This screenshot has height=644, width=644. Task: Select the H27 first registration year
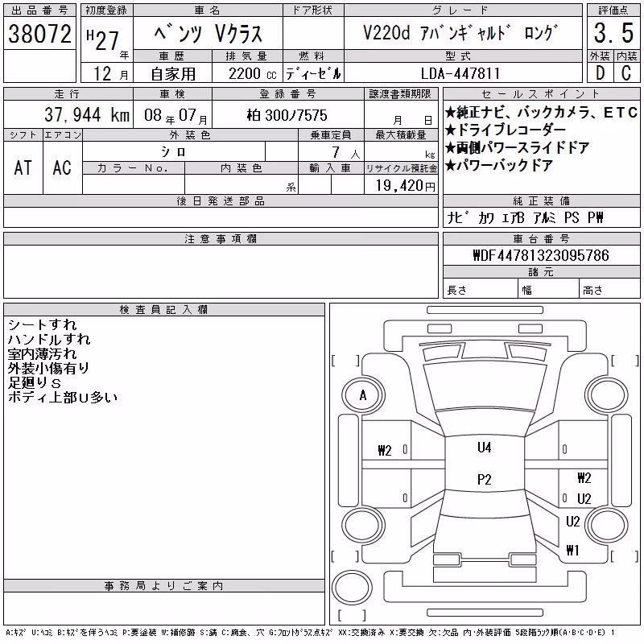pyautogui.click(x=104, y=40)
